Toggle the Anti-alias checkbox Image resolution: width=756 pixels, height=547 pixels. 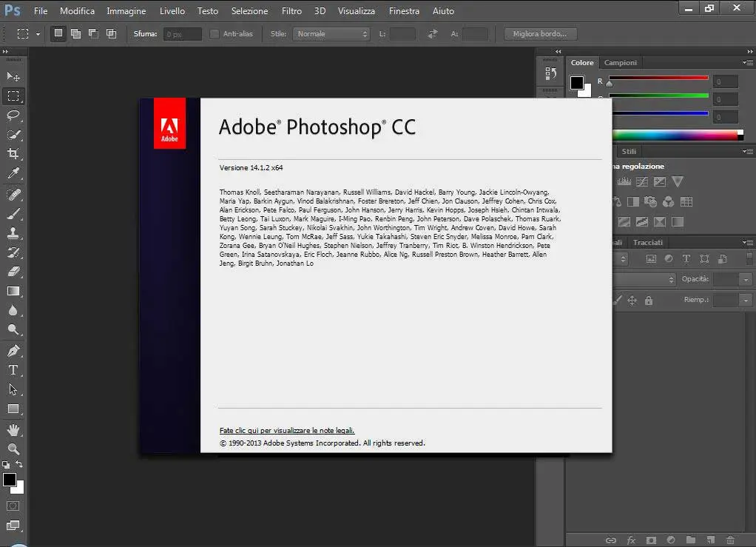coord(215,34)
